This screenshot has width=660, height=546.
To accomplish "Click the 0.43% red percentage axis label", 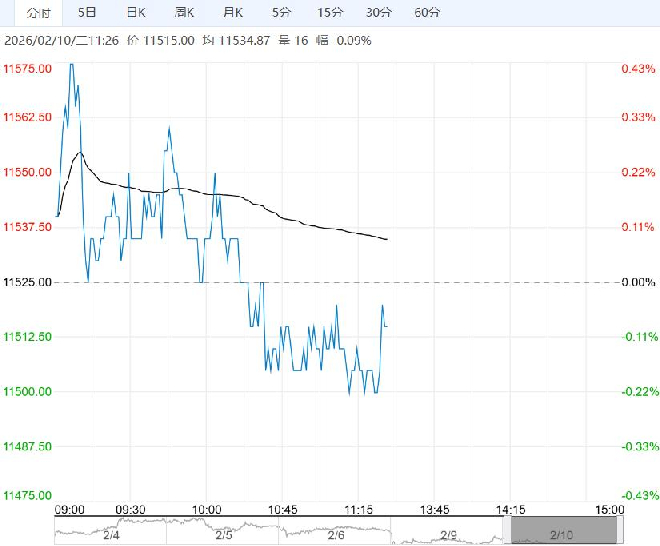I will [x=637, y=68].
